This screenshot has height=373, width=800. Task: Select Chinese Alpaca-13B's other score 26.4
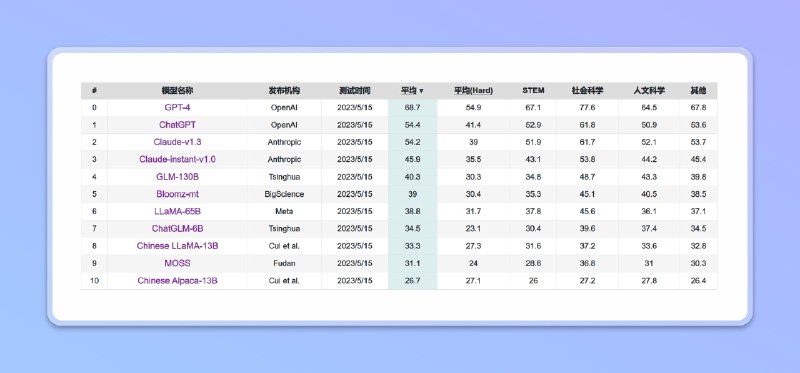coord(698,281)
